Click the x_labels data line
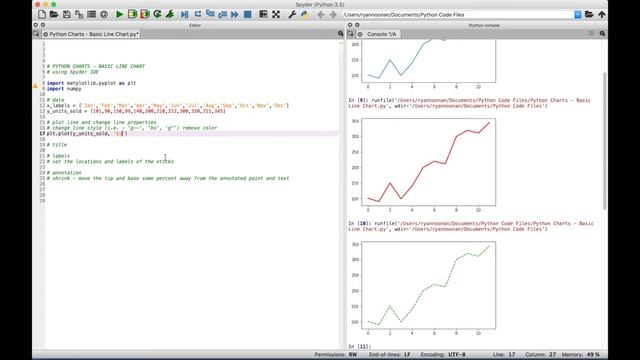Viewport: 640px width, 360px height. [168, 105]
